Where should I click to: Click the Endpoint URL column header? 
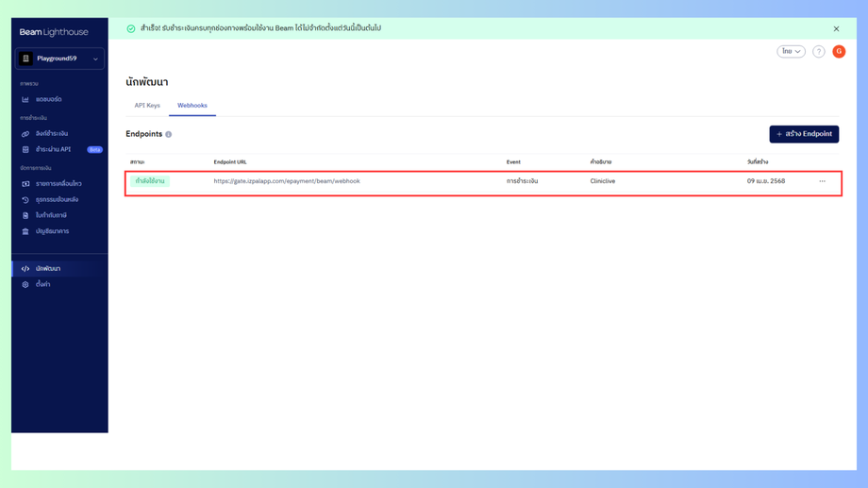[x=230, y=162]
